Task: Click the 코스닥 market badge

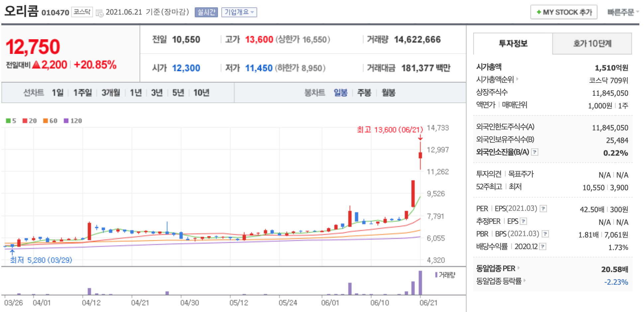Action: coord(82,12)
